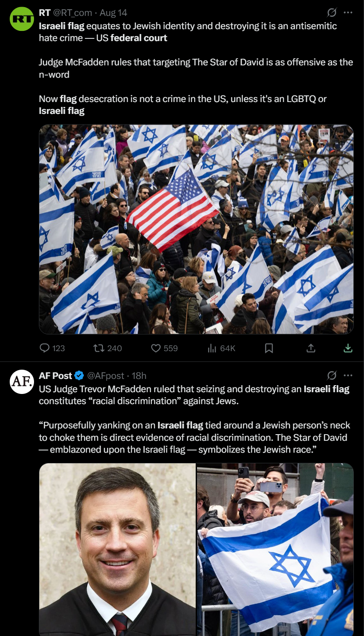Share the RT post
364x636 pixels.
311,348
